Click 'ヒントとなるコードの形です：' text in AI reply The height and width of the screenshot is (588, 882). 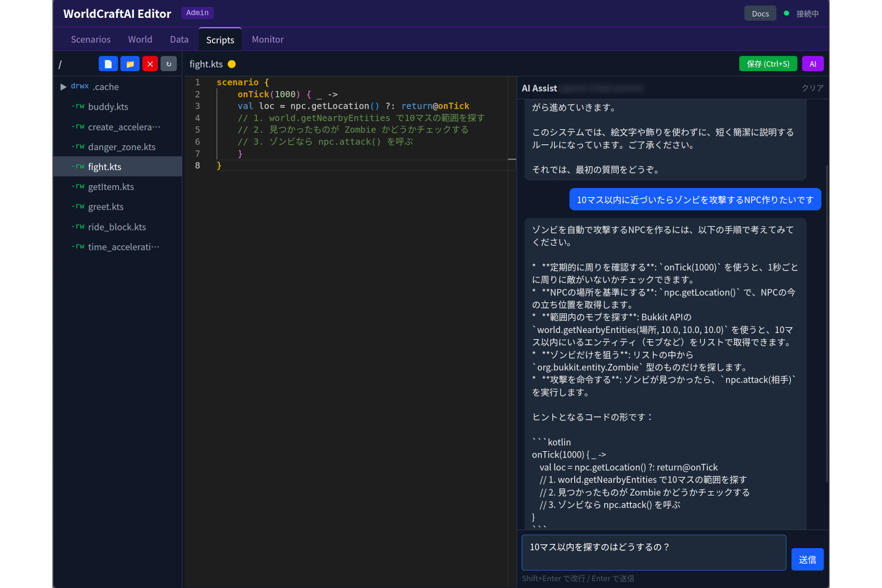click(593, 417)
